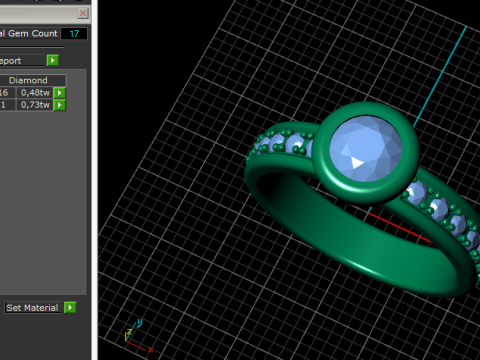This screenshot has height=360, width=480.
Task: Run the Report green arrow button
Action: tap(53, 61)
